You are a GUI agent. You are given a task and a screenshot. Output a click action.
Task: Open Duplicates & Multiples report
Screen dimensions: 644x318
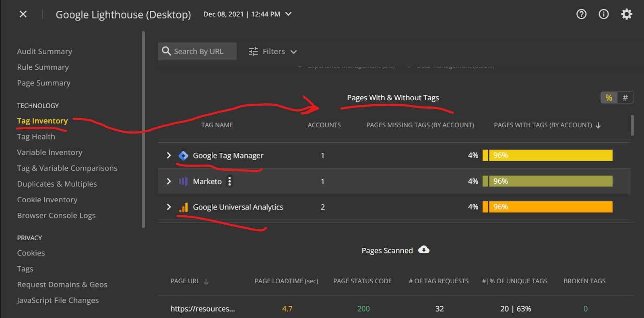pyautogui.click(x=57, y=184)
